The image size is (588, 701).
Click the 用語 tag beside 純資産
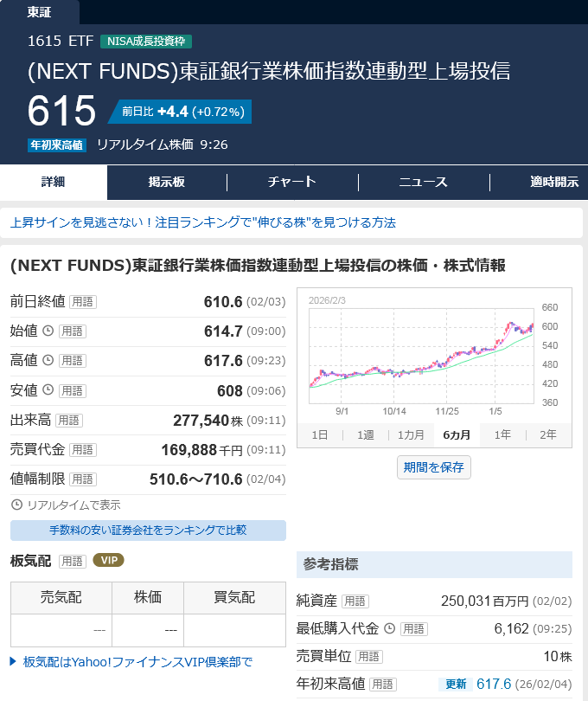point(355,601)
